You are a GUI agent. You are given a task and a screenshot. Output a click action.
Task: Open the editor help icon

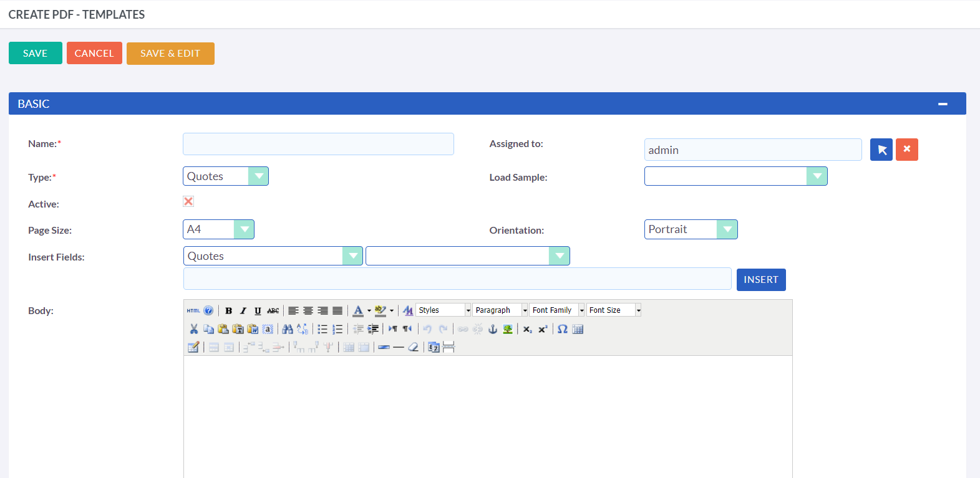pyautogui.click(x=208, y=310)
